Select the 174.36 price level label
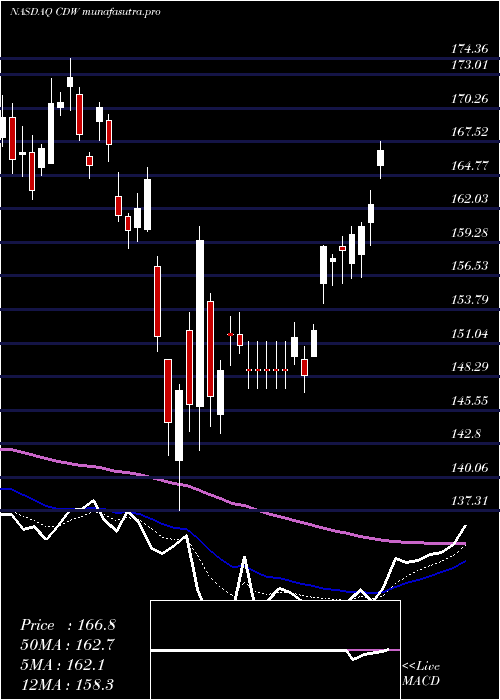 (x=469, y=48)
